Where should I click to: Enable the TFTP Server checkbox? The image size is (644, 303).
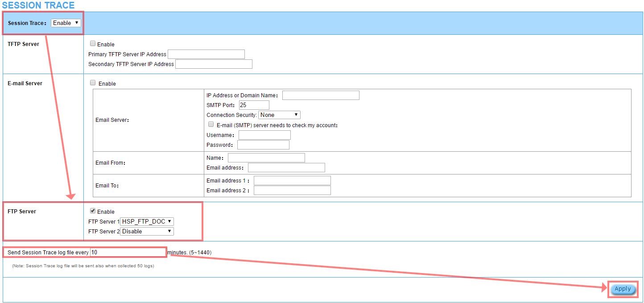tap(93, 44)
